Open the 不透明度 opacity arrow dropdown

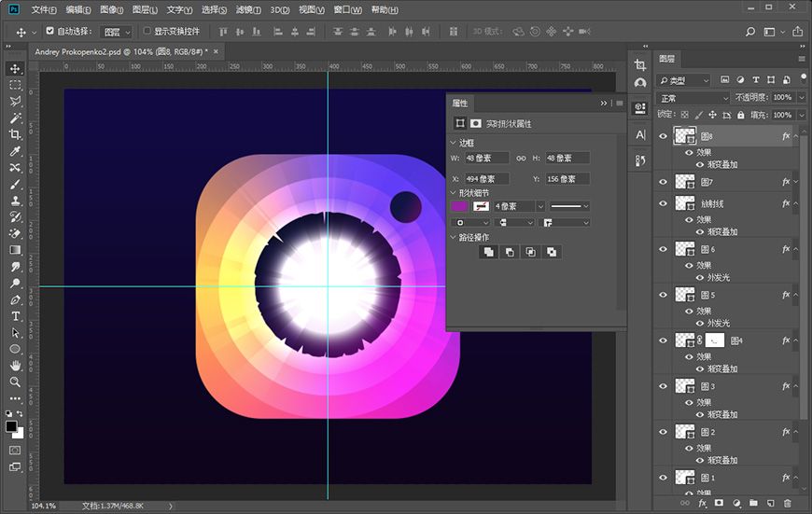pos(802,97)
